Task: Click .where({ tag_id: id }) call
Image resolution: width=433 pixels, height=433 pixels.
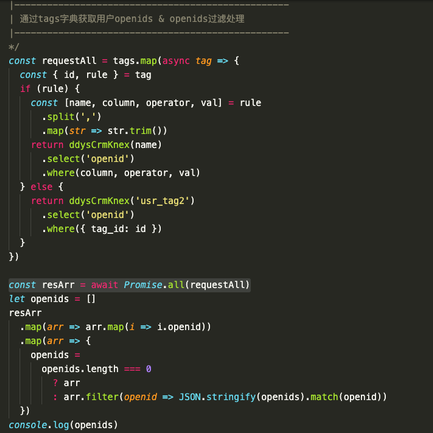Action: [102, 229]
